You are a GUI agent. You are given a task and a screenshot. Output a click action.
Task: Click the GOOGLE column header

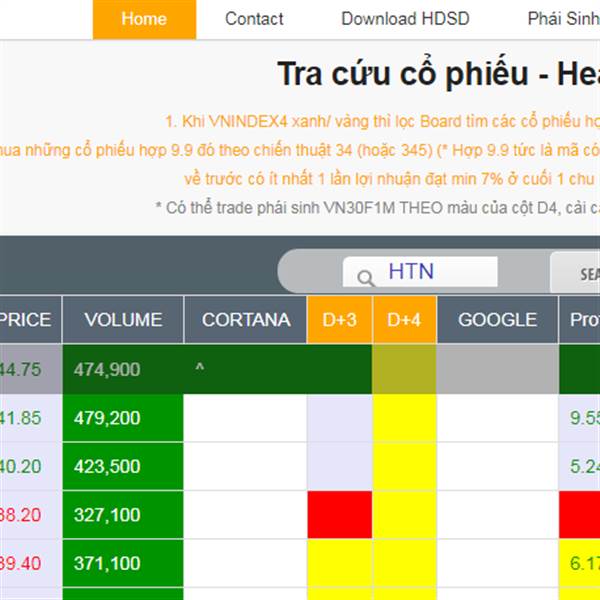tap(497, 320)
